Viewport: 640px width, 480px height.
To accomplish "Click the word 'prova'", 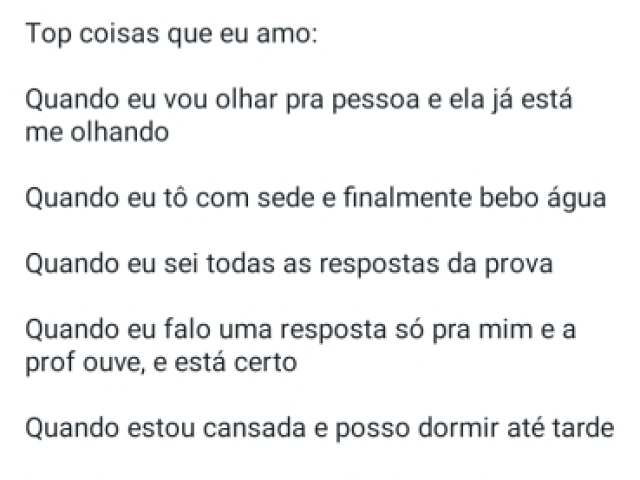I will click(x=518, y=266).
